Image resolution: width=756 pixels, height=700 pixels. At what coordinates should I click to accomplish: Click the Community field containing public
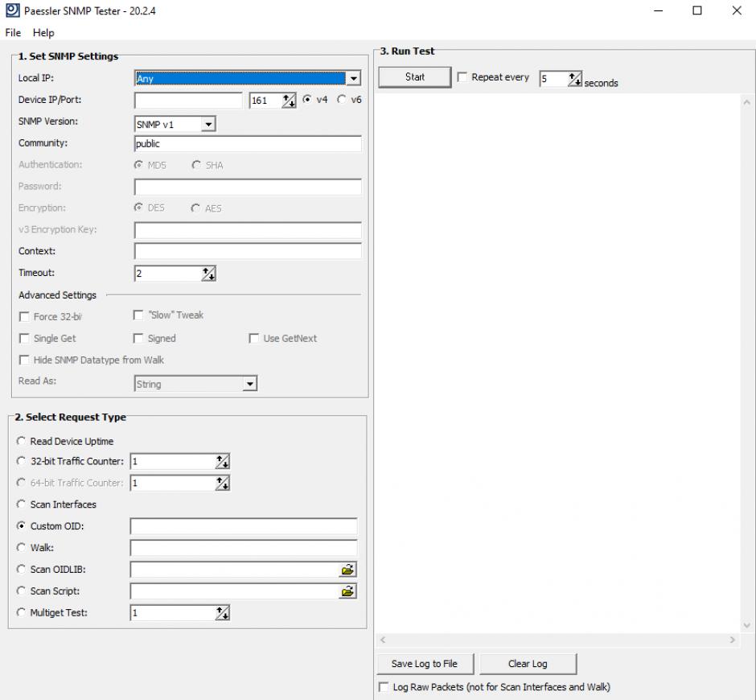[248, 144]
